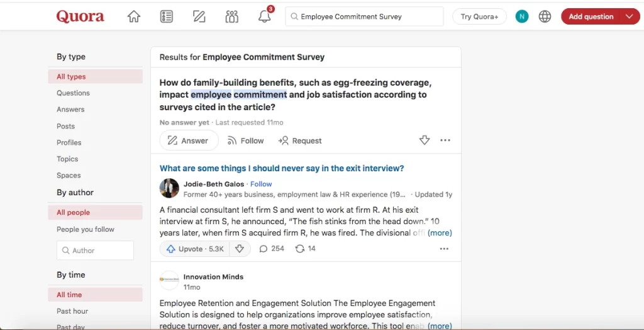Click the search magnifier icon
The height and width of the screenshot is (330, 644).
coord(294,16)
